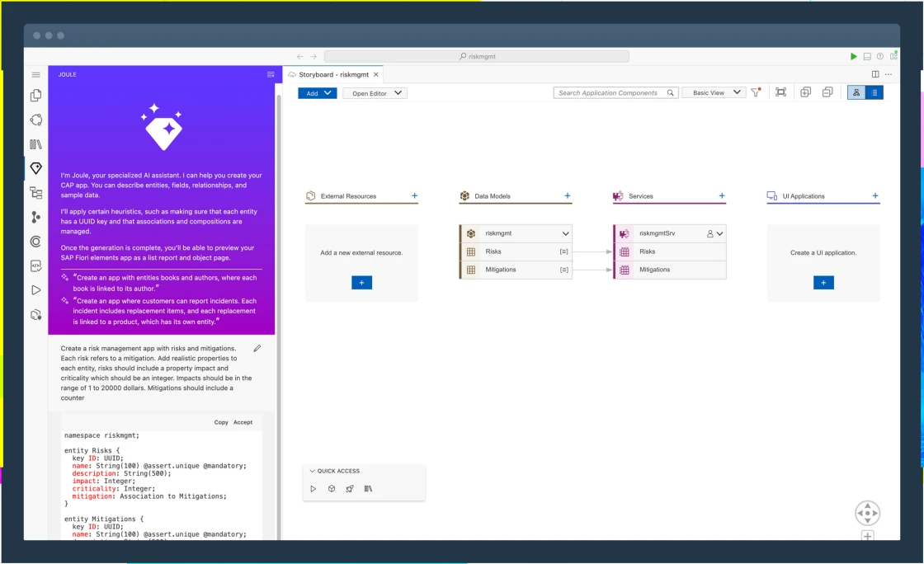Click the pan navigation control
Viewport: 924px width, 564px height.
coord(867,513)
